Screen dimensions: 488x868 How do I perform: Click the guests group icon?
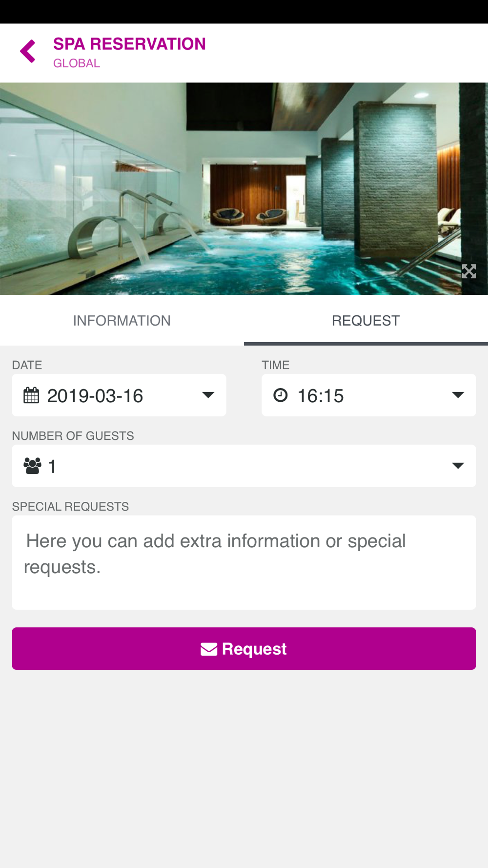pos(33,466)
